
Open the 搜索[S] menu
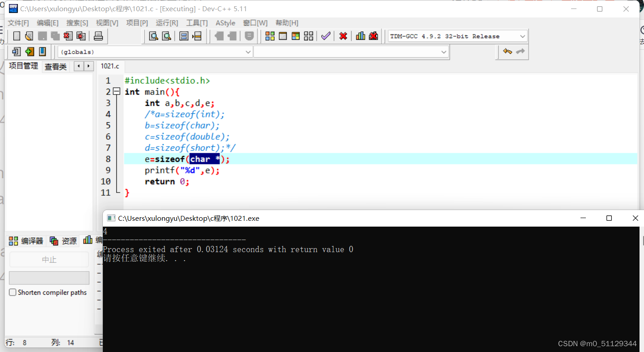click(x=77, y=23)
